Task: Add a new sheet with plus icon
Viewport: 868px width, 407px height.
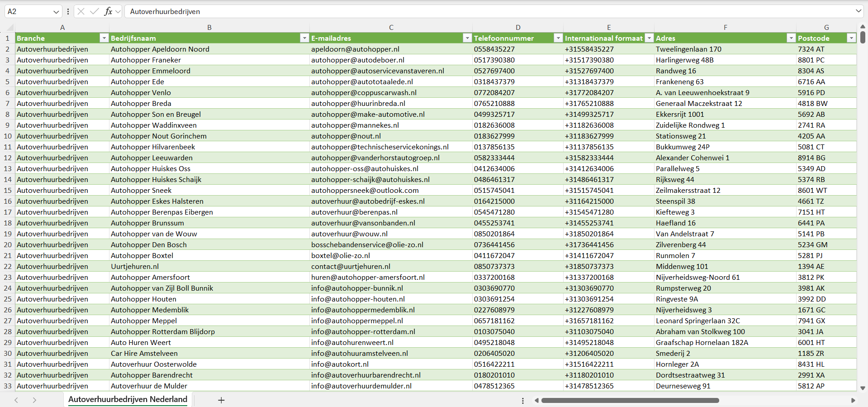Action: click(221, 400)
